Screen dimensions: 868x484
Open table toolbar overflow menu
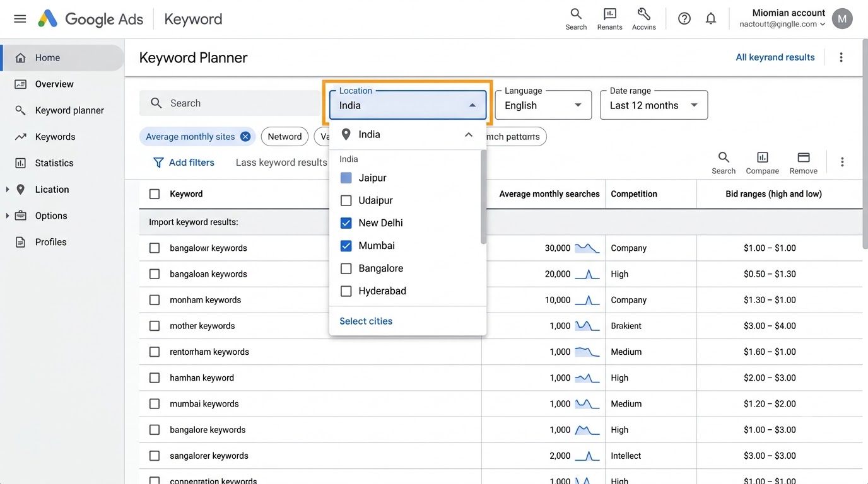(842, 162)
